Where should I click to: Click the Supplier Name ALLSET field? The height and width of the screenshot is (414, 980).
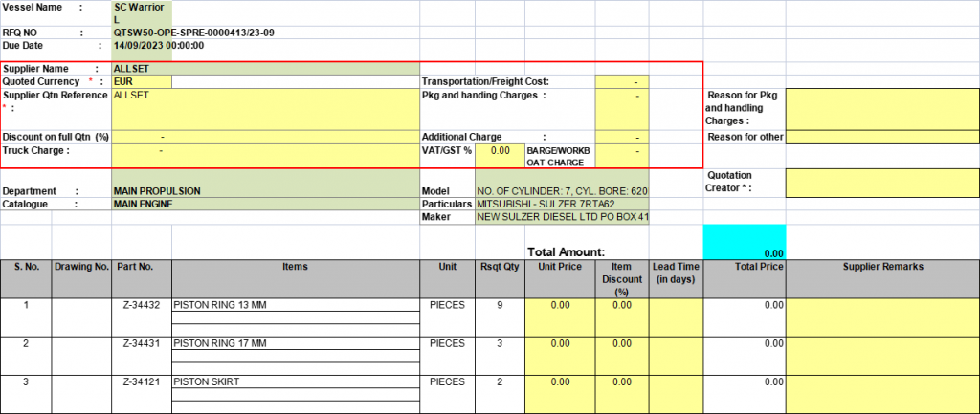pos(265,69)
